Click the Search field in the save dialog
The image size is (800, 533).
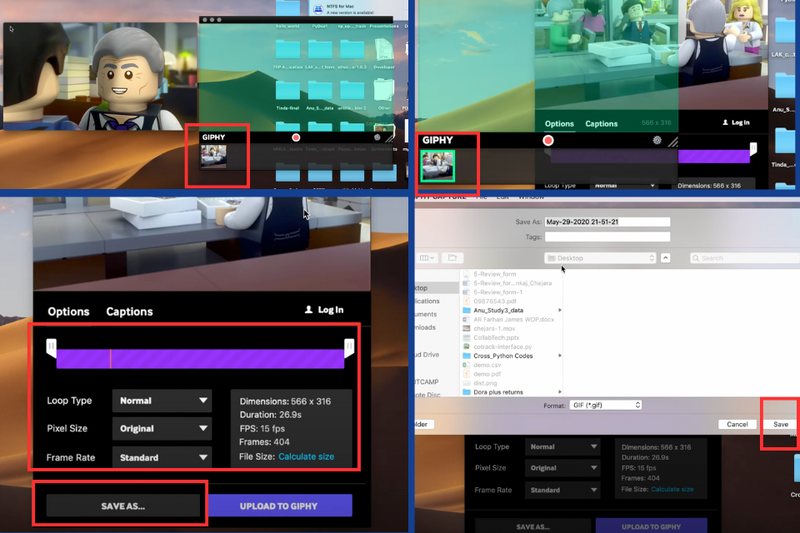point(745,258)
